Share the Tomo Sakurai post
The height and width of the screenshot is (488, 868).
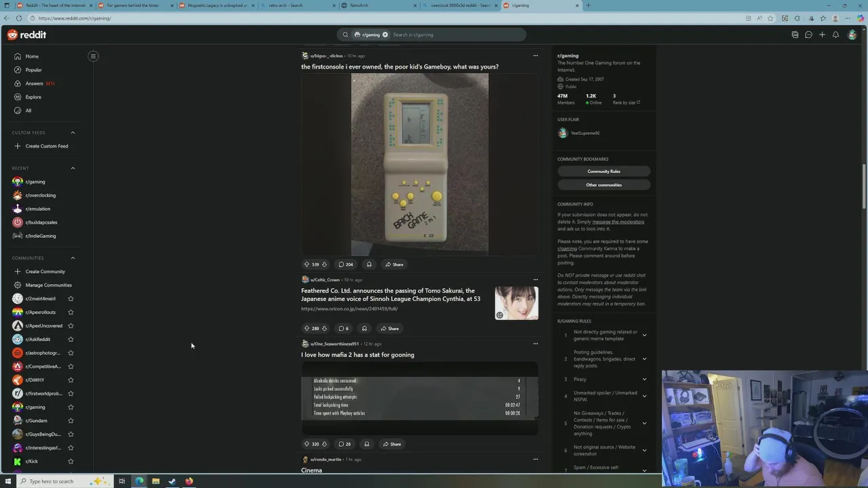(x=390, y=329)
